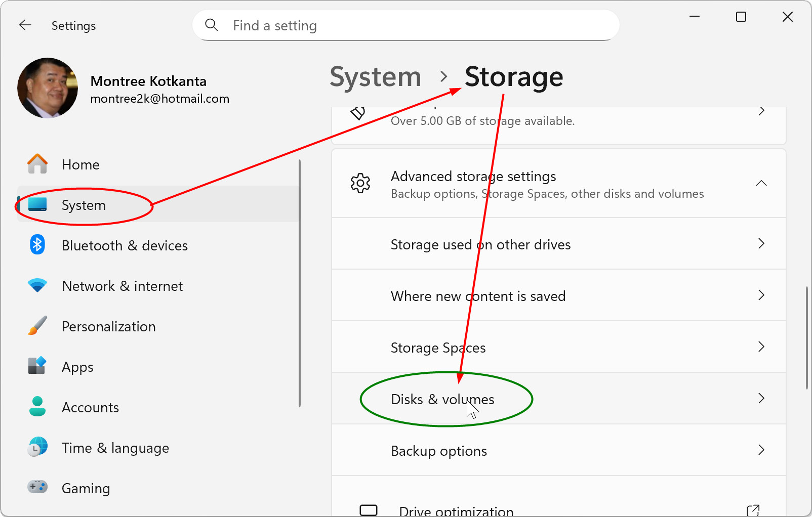This screenshot has width=812, height=517.
Task: Collapse the Advanced storage settings section
Action: [x=761, y=183]
